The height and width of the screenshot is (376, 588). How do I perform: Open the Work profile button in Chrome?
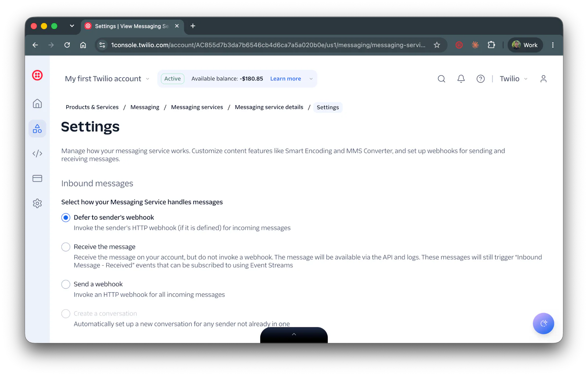coord(525,45)
